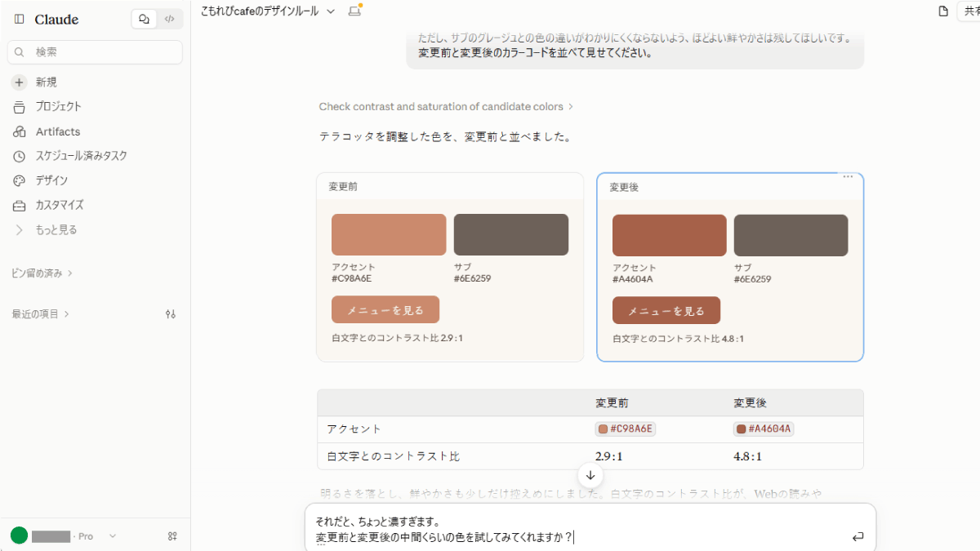The image size is (980, 551).
Task: Click the 2.9:1 table cell
Action: click(609, 456)
